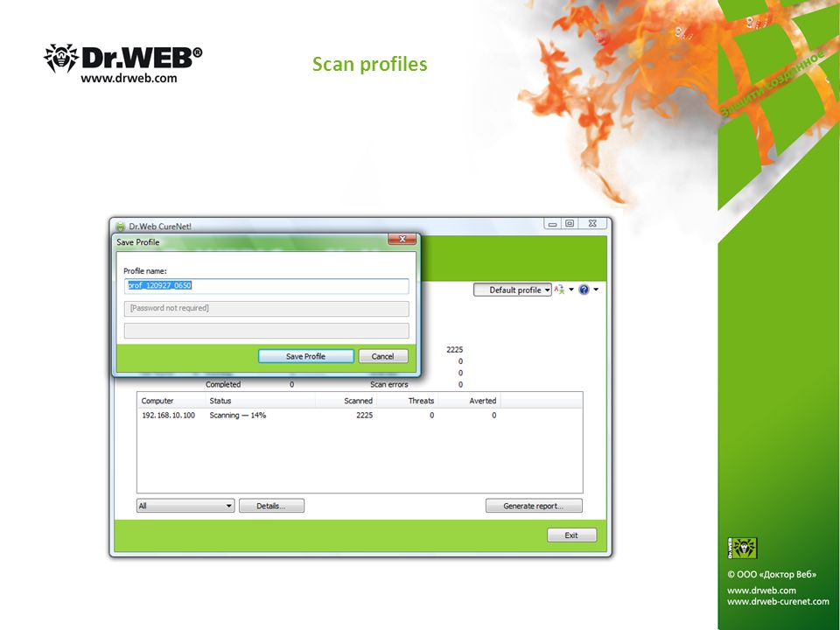Click the language selection icon
Screen dimensions: 840x630
coord(559,290)
